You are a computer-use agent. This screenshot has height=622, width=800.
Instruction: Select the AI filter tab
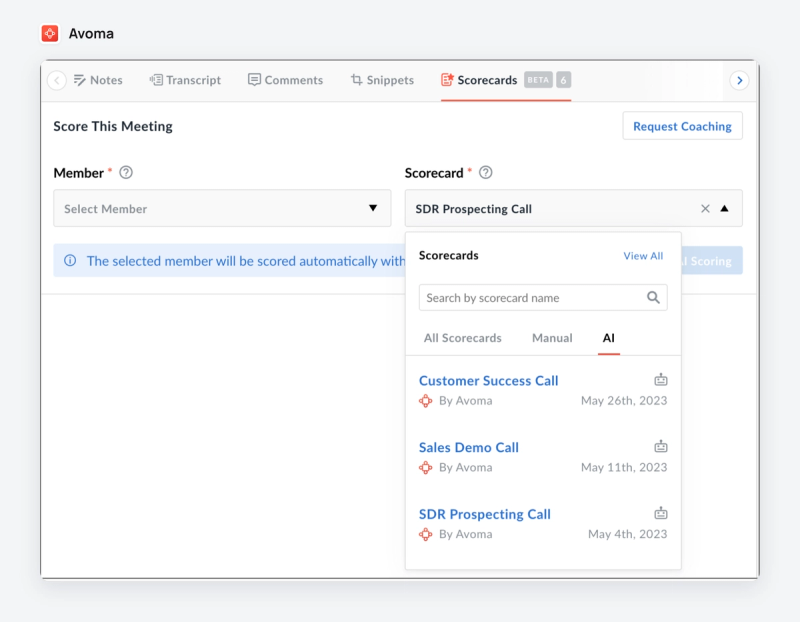609,338
